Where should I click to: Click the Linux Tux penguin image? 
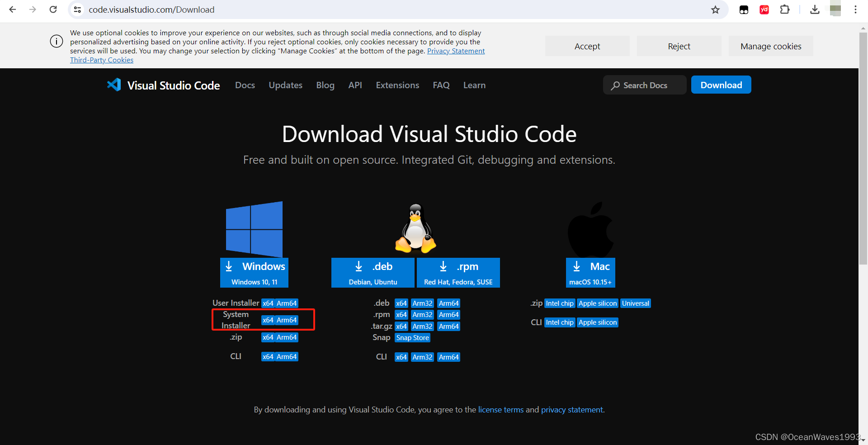pyautogui.click(x=415, y=228)
